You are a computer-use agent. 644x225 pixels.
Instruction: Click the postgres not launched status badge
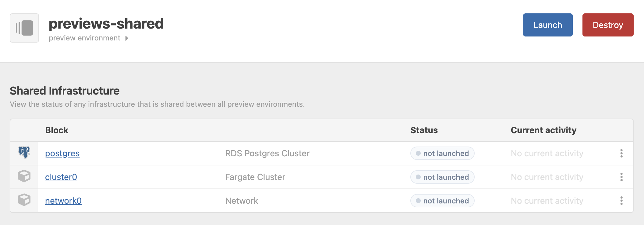tap(442, 153)
